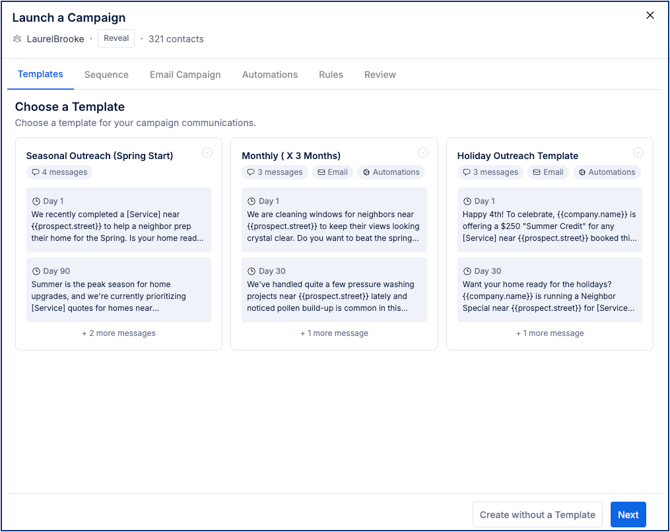The width and height of the screenshot is (670, 532).
Task: Switch to the Rules tab
Action: [x=331, y=75]
